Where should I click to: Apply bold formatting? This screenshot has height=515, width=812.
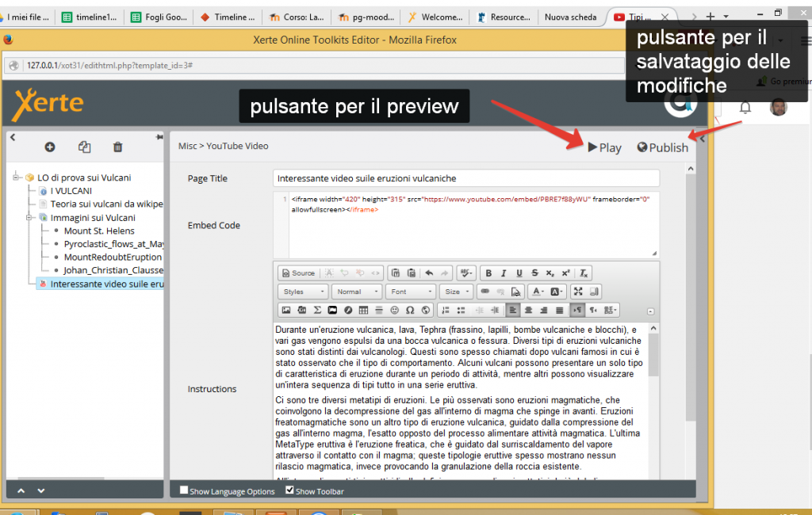coord(488,273)
